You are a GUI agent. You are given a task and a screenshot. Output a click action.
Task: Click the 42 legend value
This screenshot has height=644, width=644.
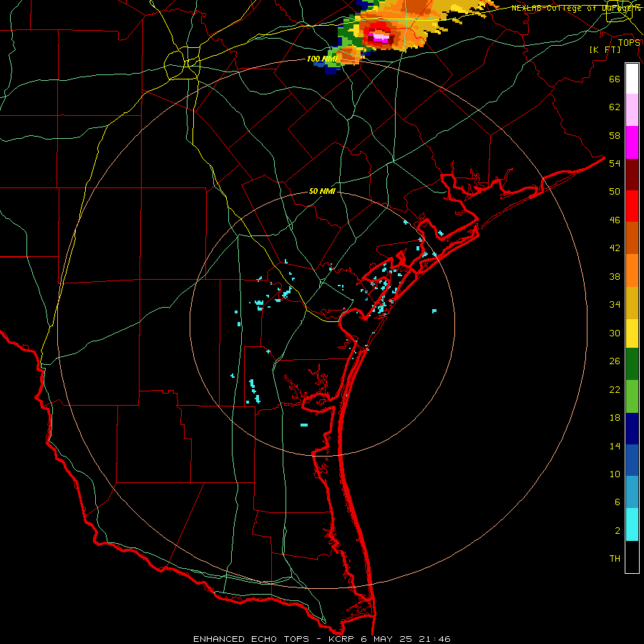[x=615, y=248]
